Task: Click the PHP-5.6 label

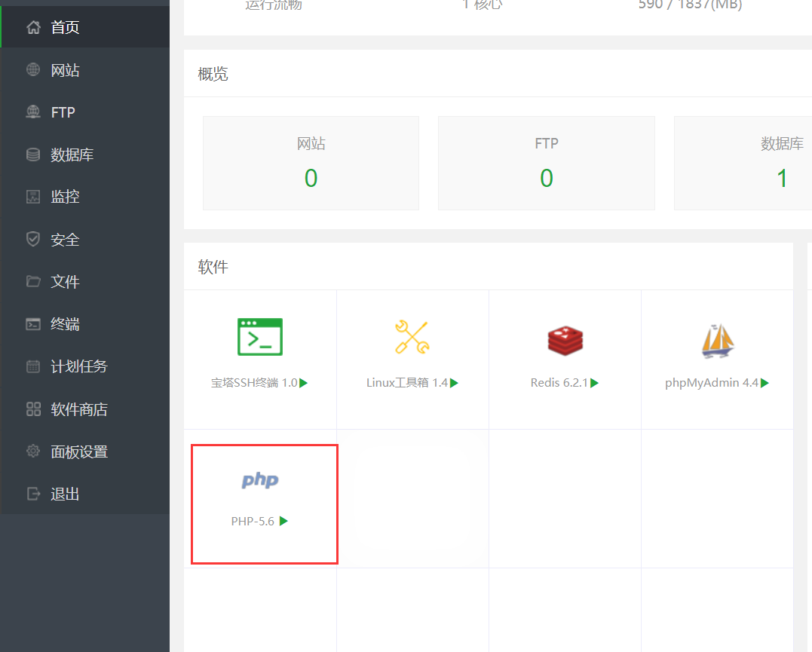Action: tap(253, 522)
